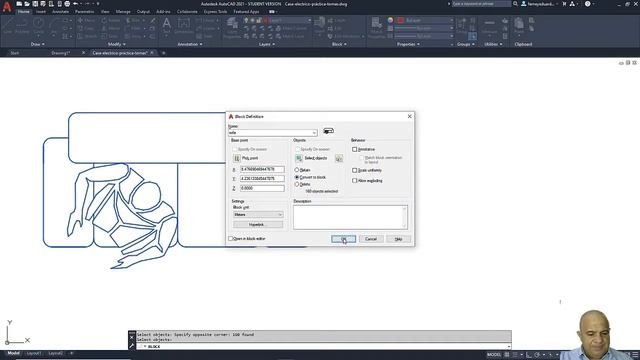Image resolution: width=640 pixels, height=360 pixels.
Task: Expand the Layers panel flyout
Action: pyautogui.click(x=267, y=44)
